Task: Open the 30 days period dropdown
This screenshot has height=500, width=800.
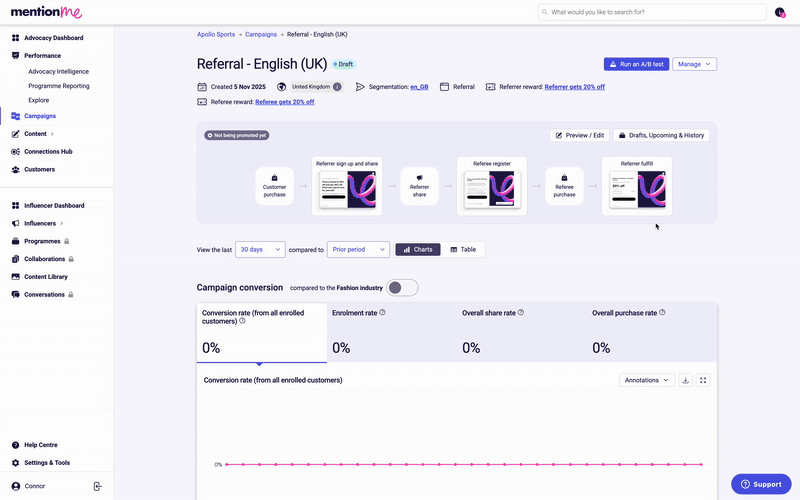Action: click(260, 249)
